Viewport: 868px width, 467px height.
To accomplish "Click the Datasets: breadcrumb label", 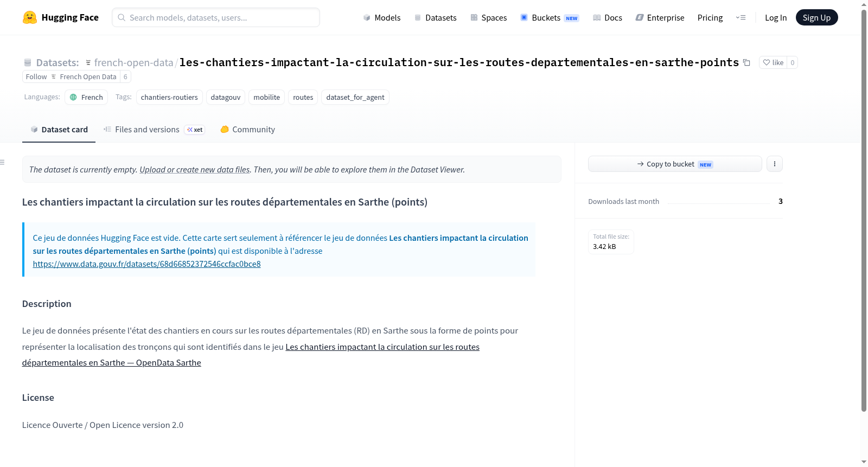I will 58,62.
